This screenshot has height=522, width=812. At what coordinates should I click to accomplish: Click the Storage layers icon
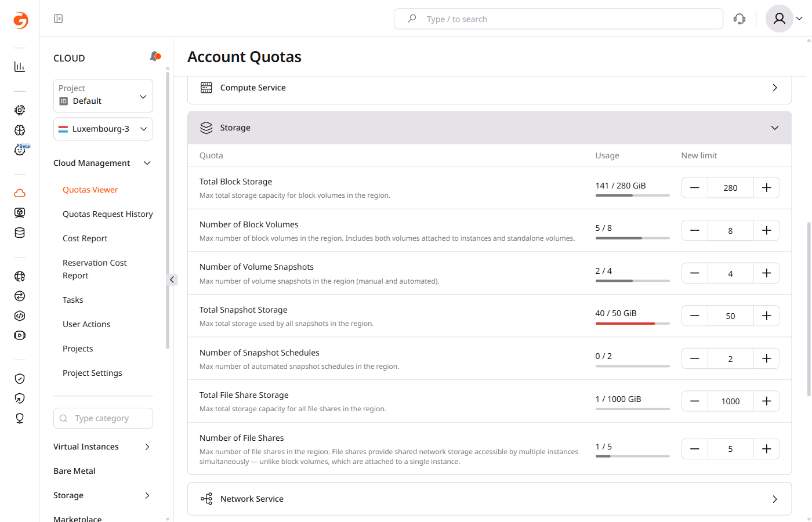[x=206, y=128]
